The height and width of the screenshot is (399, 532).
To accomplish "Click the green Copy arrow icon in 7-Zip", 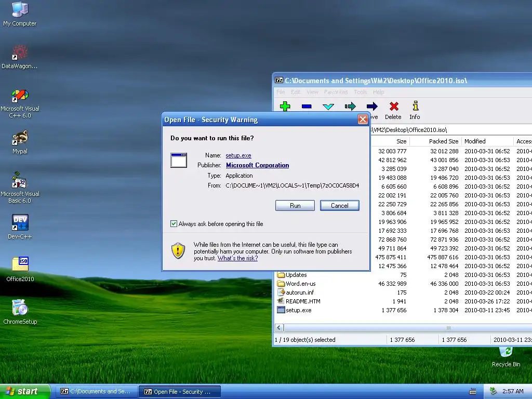I will pos(350,107).
